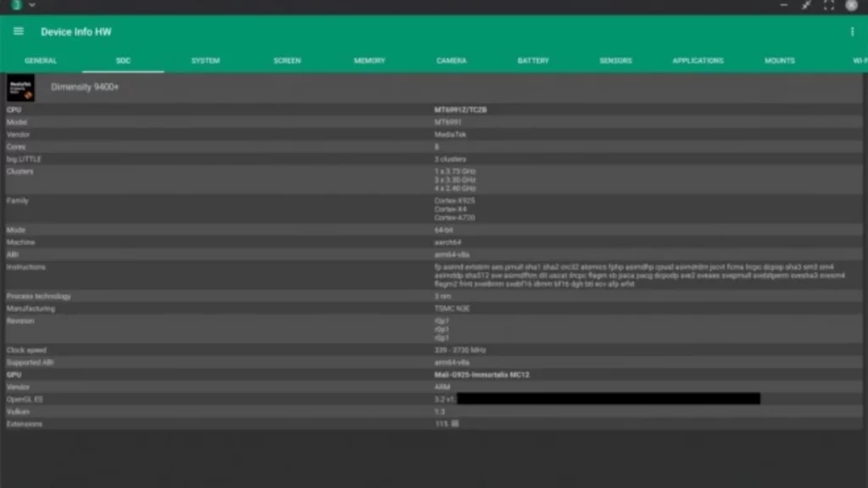Switch to the SENSORS tab
Viewport: 868px width, 488px height.
click(615, 60)
